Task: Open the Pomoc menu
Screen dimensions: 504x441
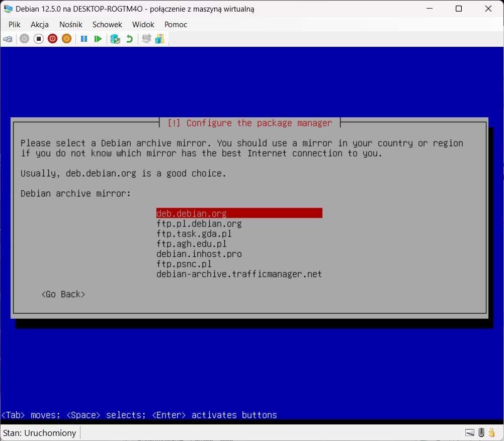Action: 176,25
